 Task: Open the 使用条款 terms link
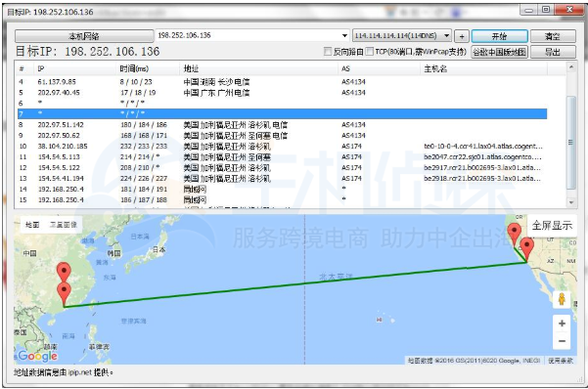[x=561, y=361]
